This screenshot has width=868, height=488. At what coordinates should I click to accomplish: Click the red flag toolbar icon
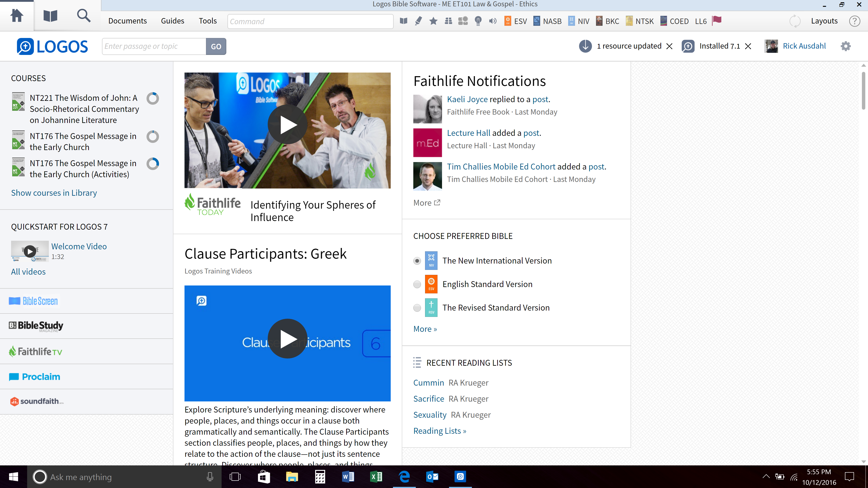717,20
